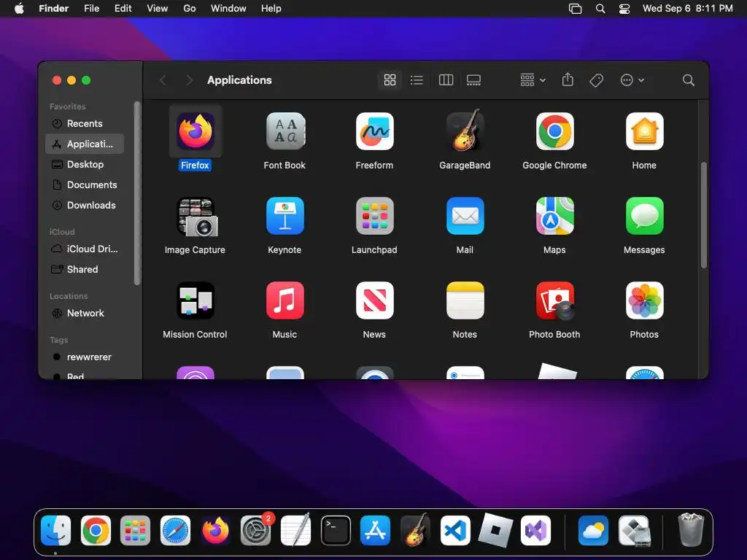Screen dimensions: 747x560
Task: Open Terminal from the Dock
Action: 336,531
